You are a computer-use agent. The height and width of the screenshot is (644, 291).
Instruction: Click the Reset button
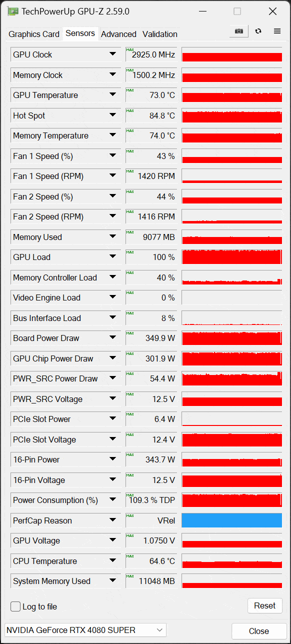click(265, 605)
